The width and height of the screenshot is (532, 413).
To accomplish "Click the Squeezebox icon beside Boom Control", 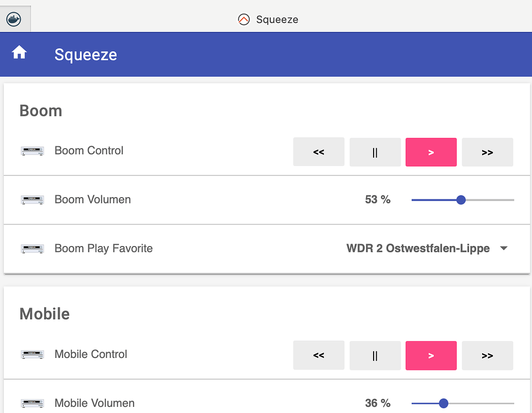I will click(x=32, y=150).
